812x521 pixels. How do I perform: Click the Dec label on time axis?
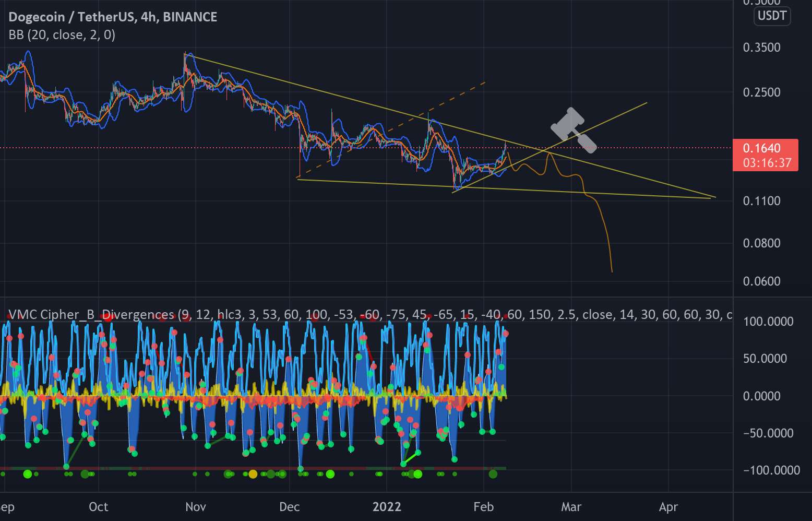[290, 507]
